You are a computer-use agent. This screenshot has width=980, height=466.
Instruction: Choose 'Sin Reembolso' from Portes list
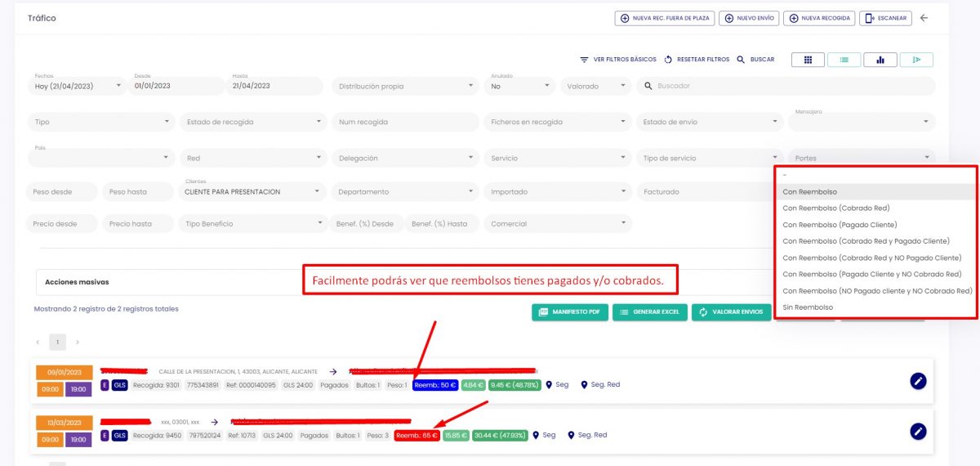point(808,307)
